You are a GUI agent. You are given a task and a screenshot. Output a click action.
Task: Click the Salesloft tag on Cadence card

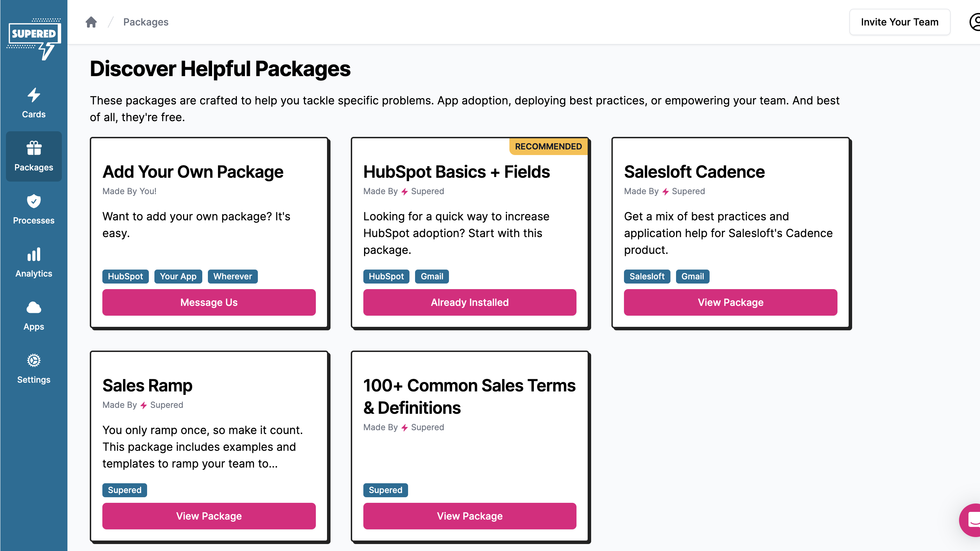click(x=647, y=276)
